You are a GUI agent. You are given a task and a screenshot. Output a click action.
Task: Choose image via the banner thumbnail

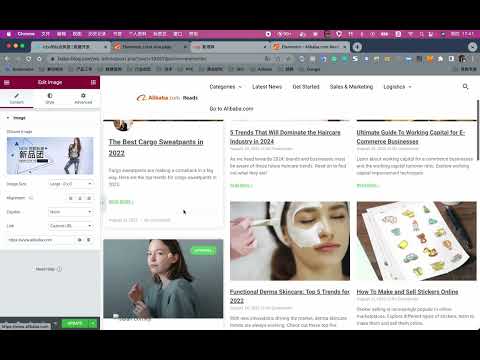pyautogui.click(x=50, y=156)
